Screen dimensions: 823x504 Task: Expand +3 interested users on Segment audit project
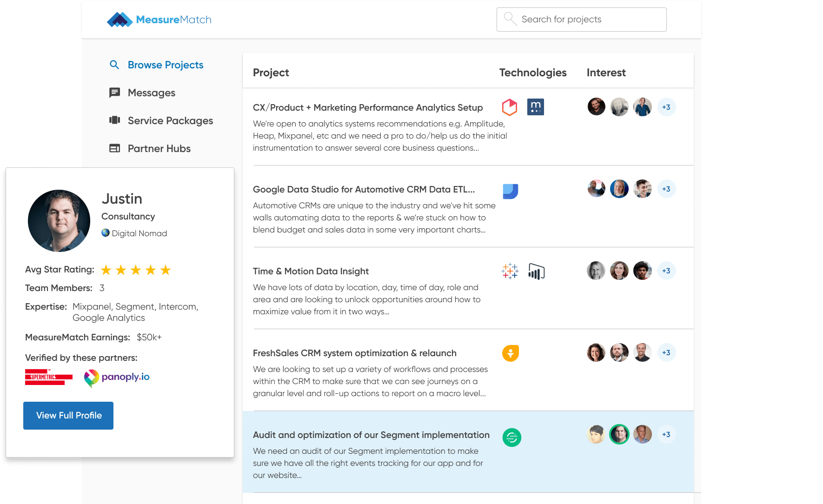coord(666,434)
